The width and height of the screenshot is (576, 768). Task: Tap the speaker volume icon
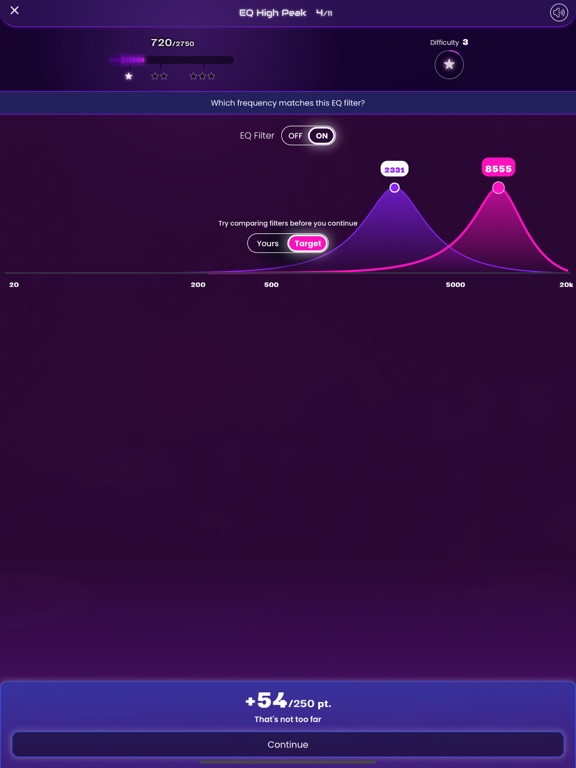pos(559,13)
